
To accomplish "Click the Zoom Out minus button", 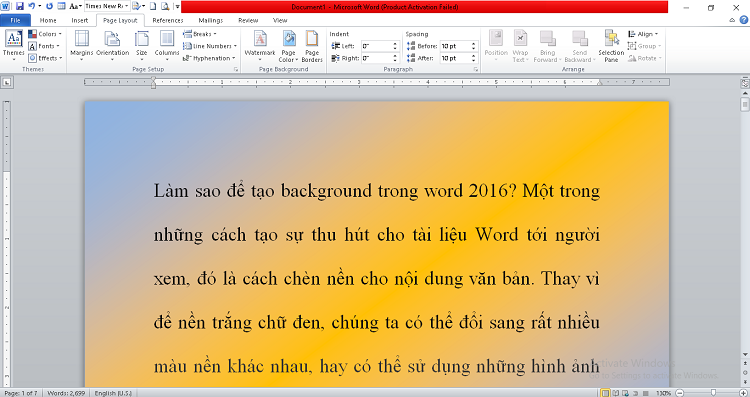I will click(x=680, y=393).
